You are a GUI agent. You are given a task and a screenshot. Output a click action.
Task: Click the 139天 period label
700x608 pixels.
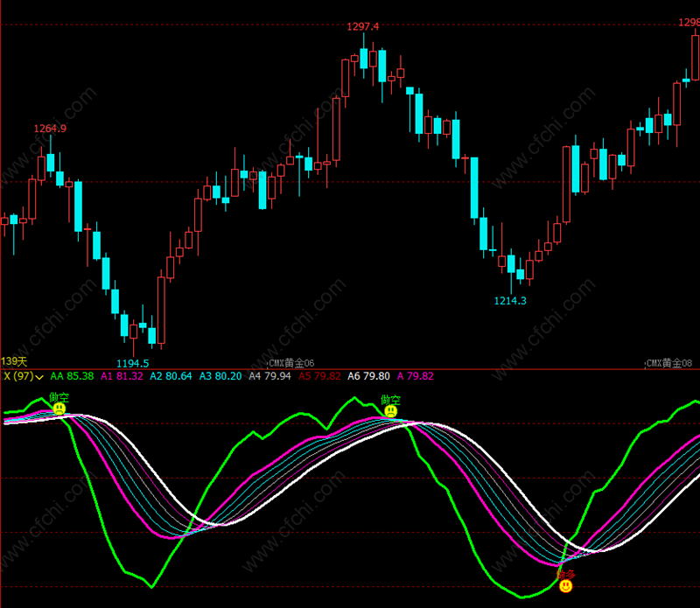(x=14, y=361)
